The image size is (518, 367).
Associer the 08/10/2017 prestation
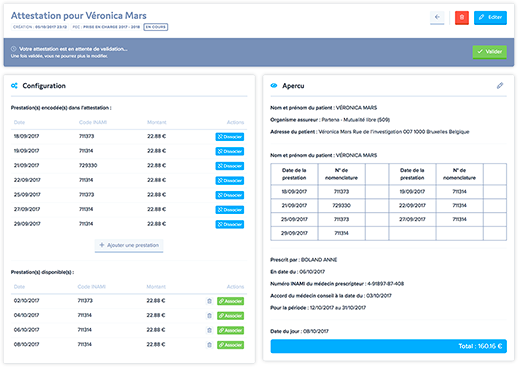230,345
